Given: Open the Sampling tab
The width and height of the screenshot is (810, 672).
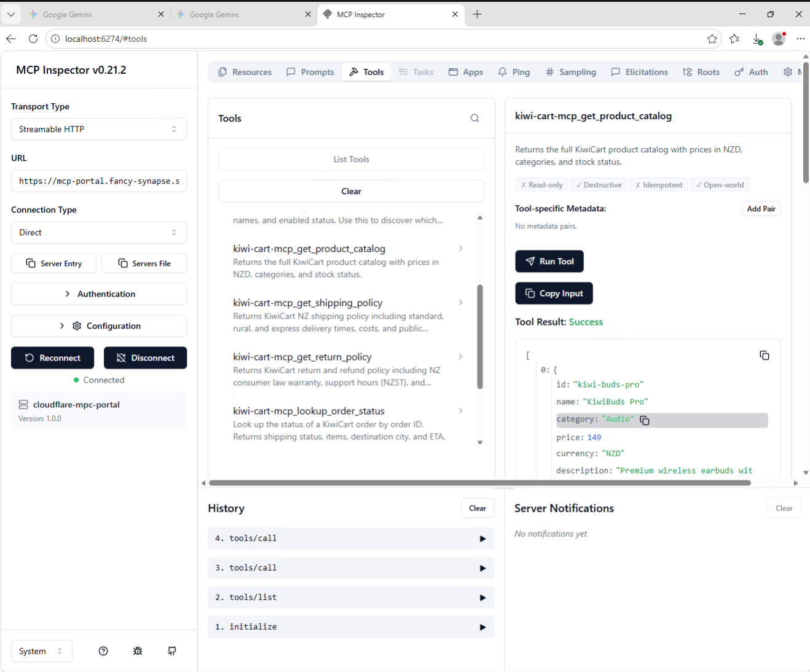Looking at the screenshot, I should (571, 72).
